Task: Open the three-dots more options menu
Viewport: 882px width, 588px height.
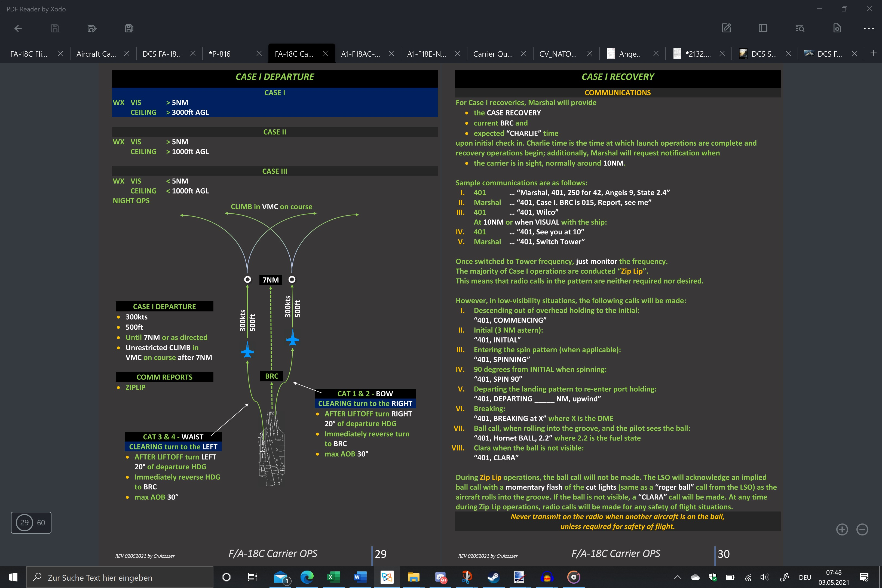Action: point(869,29)
